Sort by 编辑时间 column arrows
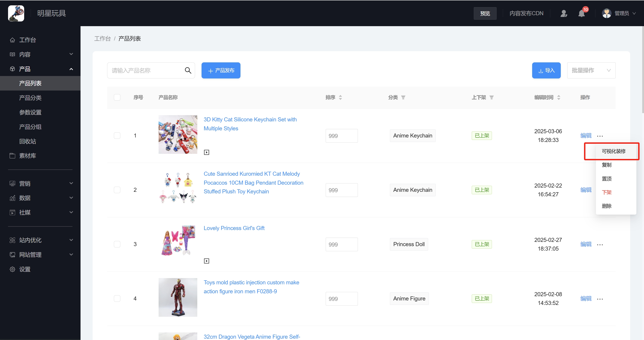Screen dimensions: 644x340 click(x=559, y=97)
